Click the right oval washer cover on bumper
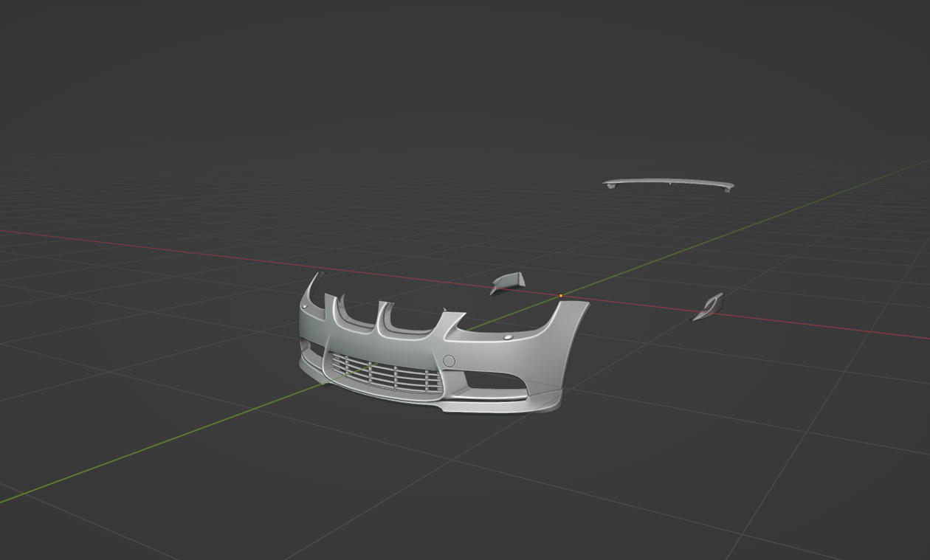 coord(508,336)
